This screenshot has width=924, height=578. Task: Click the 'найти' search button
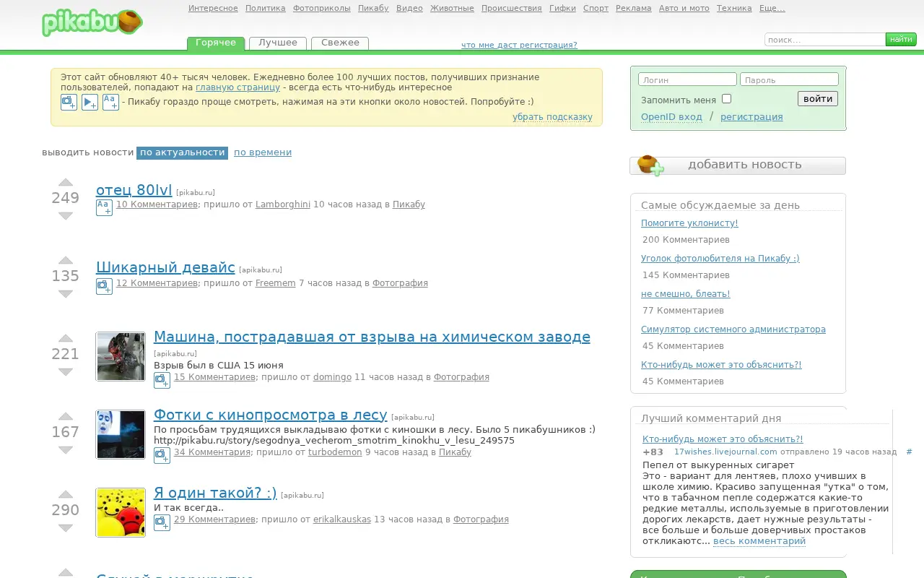tap(901, 40)
